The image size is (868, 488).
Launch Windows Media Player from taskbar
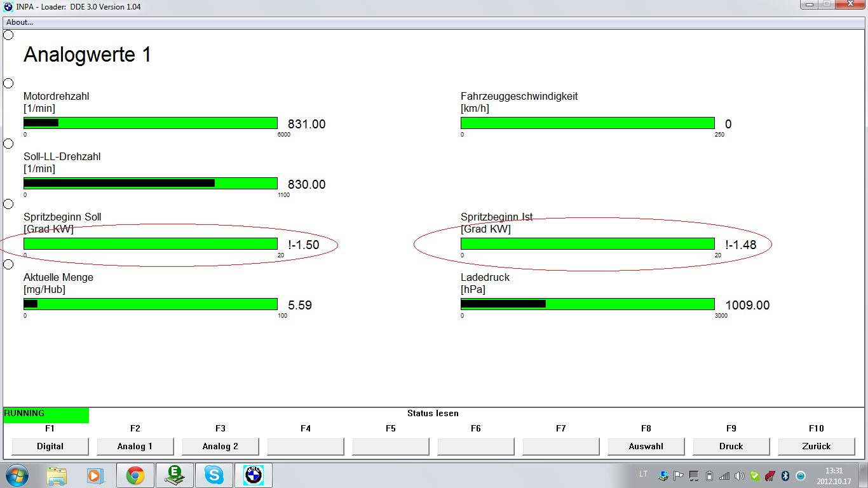pos(95,475)
